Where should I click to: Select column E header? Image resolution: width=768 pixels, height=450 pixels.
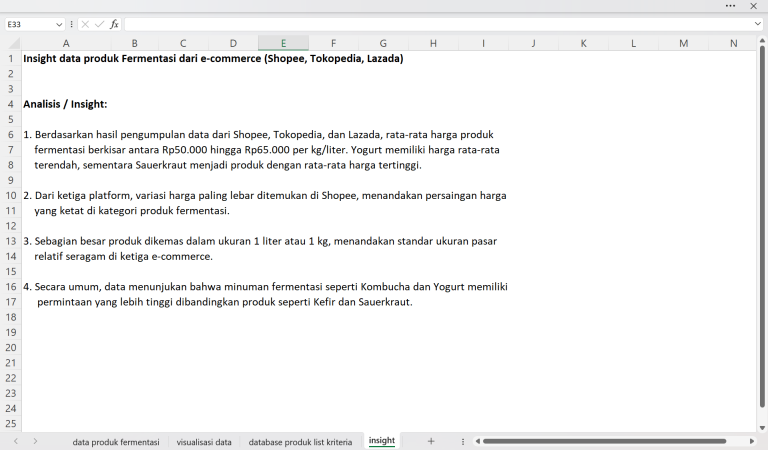pos(283,43)
